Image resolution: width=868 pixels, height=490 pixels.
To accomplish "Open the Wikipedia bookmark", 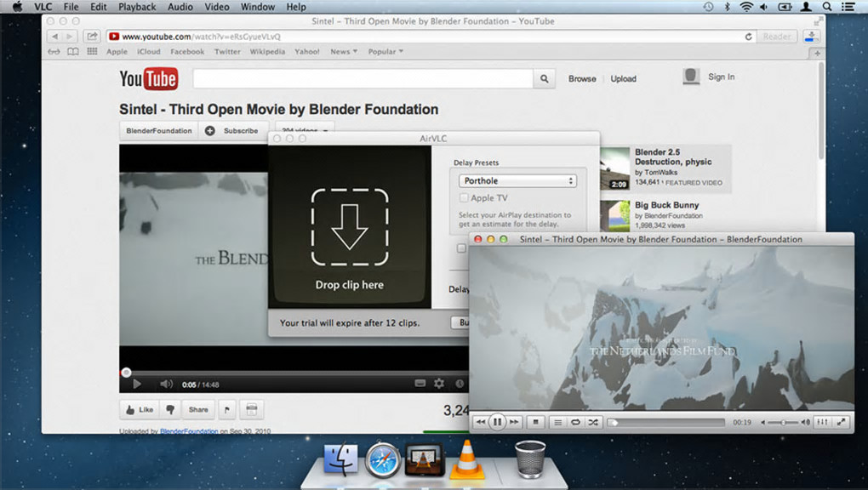I will click(267, 52).
